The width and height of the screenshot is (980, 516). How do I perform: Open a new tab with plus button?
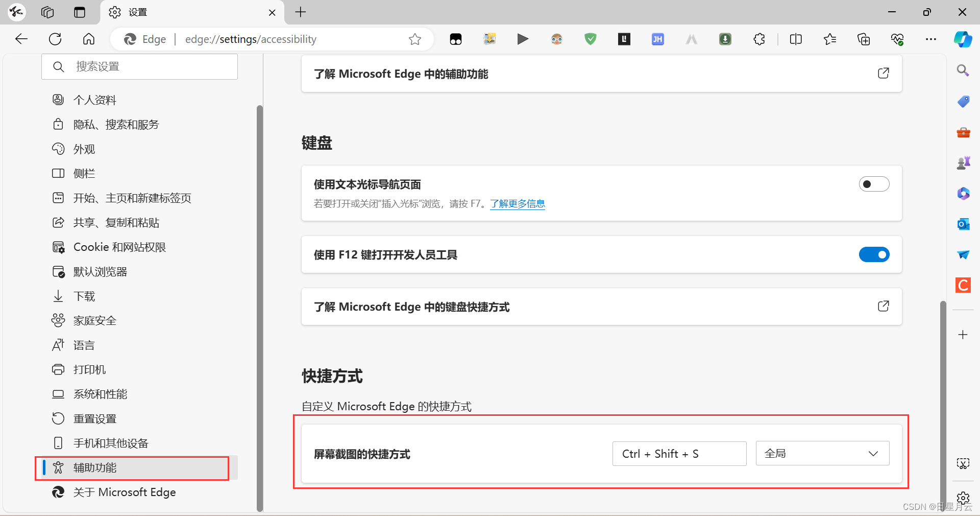tap(301, 12)
